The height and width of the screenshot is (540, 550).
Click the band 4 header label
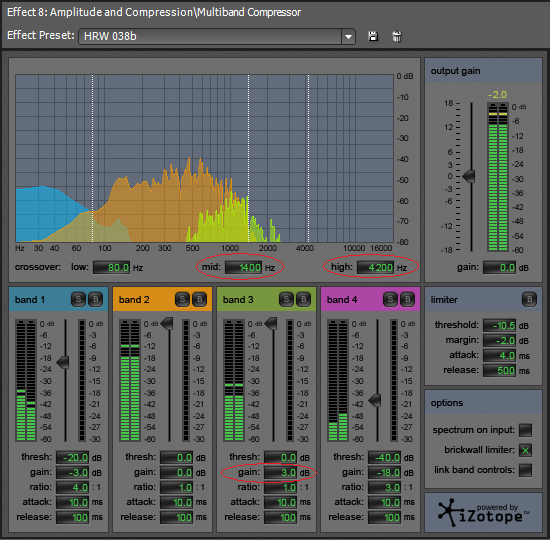342,300
